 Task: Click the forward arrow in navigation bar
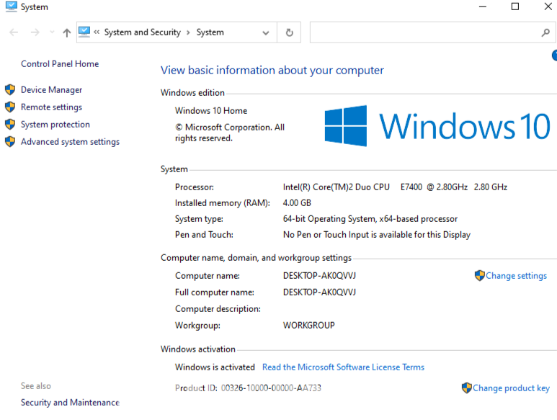(x=35, y=33)
